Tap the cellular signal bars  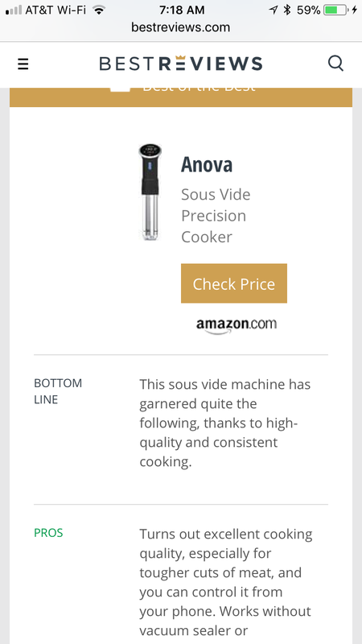click(x=14, y=10)
